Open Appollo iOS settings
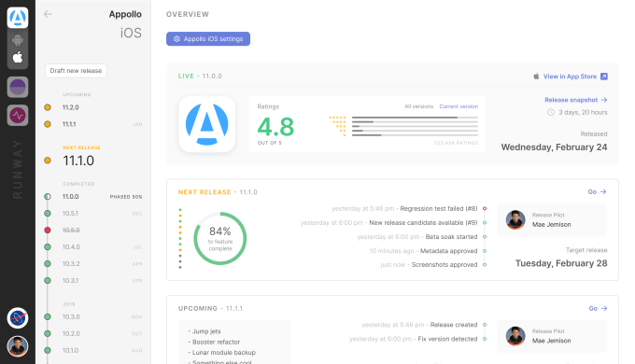635x364 pixels. [x=208, y=39]
